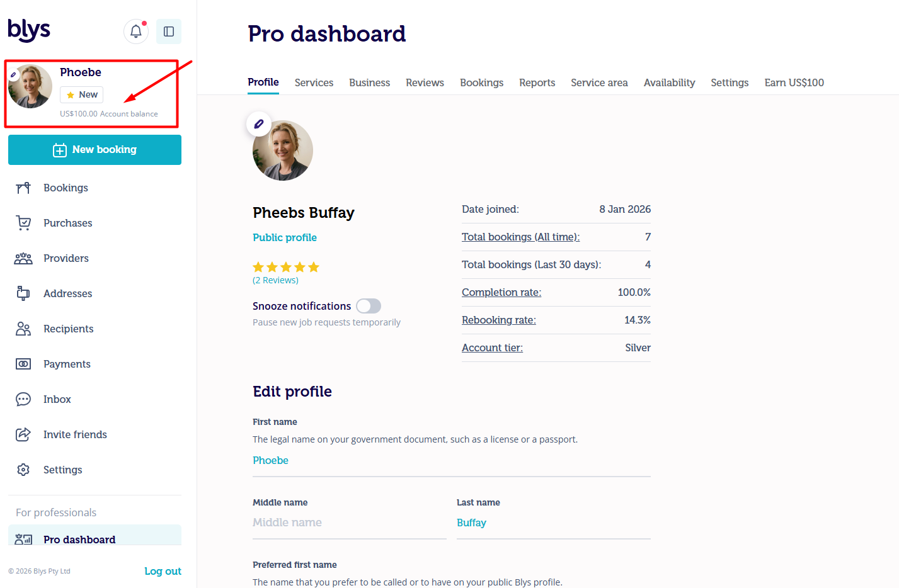Click the edit pencil on large profile photo
Viewport: 899px width, 588px height.
point(259,125)
